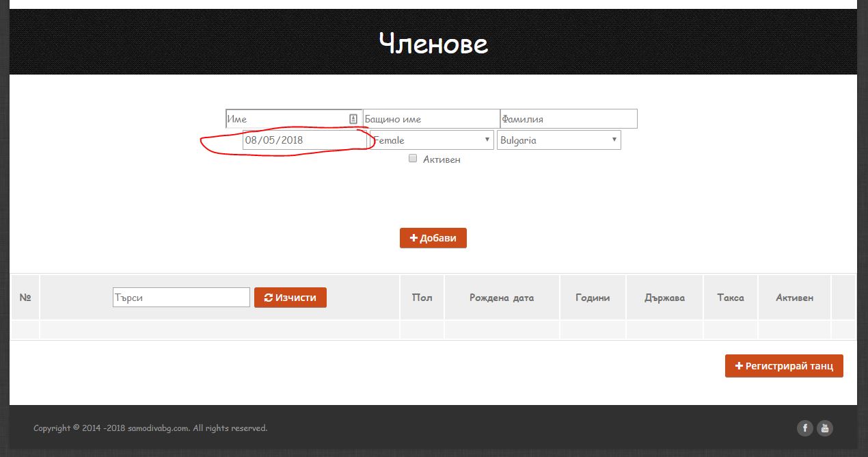This screenshot has width=868, height=457.
Task: Open the Female gender dropdown
Action: (431, 140)
